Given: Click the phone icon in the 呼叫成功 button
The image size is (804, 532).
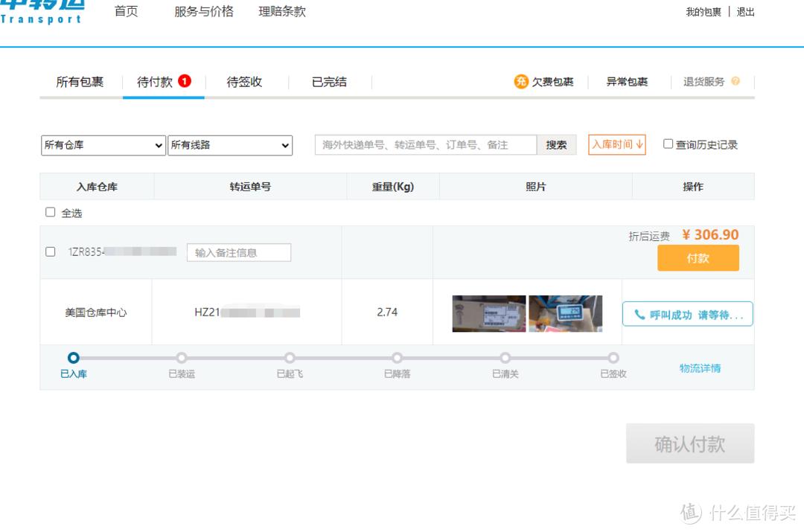Looking at the screenshot, I should [639, 314].
